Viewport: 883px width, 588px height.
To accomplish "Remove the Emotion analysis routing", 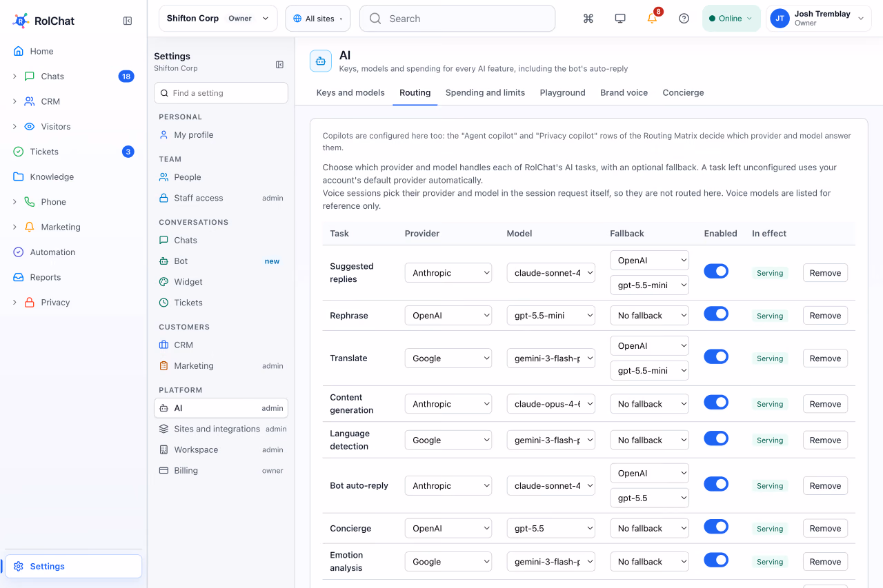I will point(825,562).
